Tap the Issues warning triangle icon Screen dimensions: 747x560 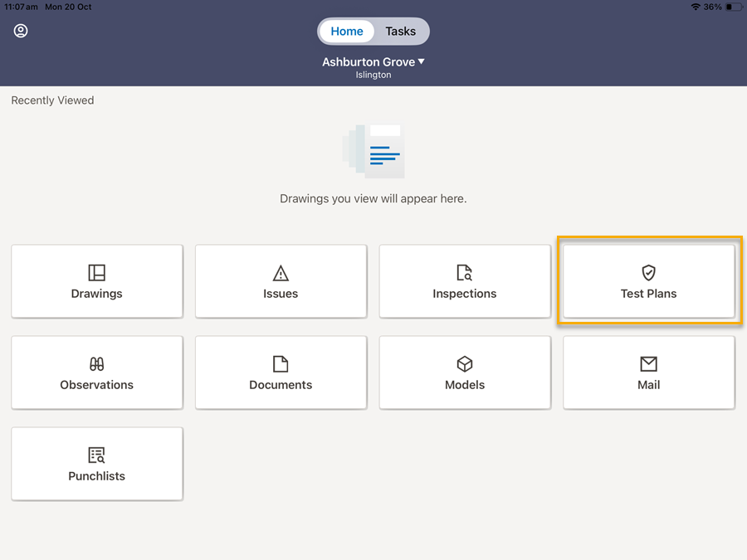tap(281, 273)
